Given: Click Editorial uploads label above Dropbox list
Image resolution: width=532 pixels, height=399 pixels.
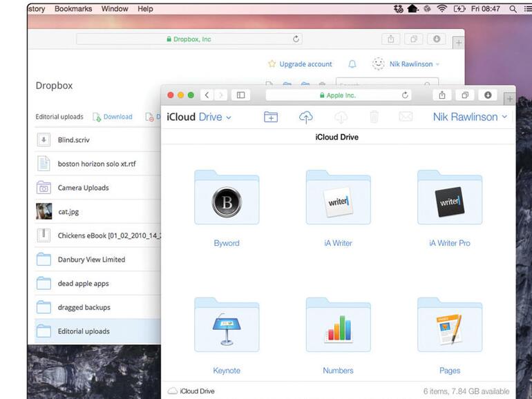Looking at the screenshot, I should [59, 117].
